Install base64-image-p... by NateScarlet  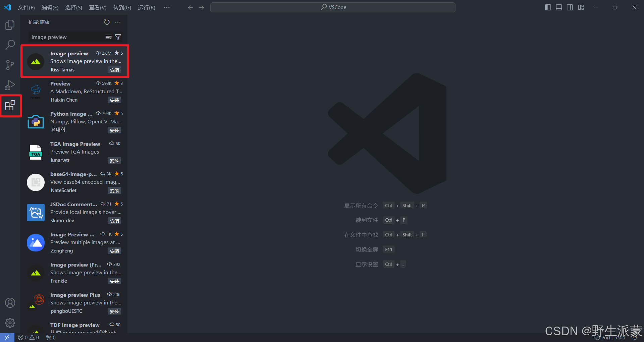coord(114,190)
